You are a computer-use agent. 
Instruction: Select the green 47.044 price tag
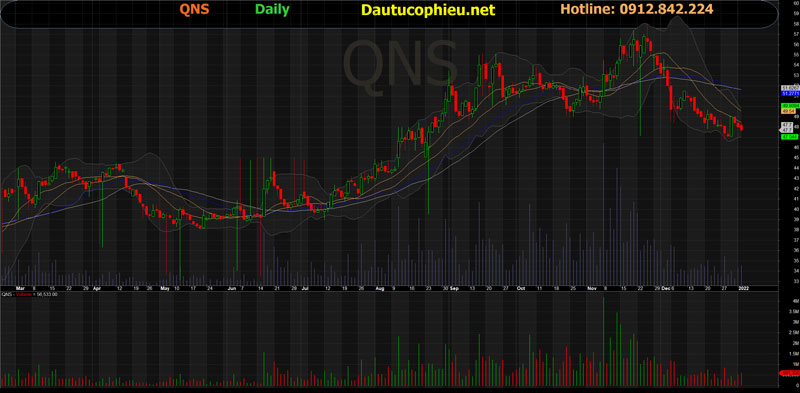tap(789, 137)
